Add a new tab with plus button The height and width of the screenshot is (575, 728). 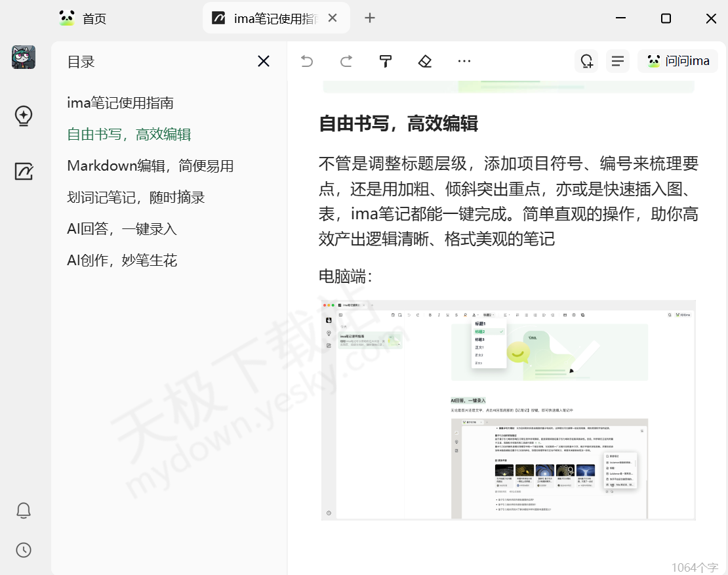[x=370, y=18]
